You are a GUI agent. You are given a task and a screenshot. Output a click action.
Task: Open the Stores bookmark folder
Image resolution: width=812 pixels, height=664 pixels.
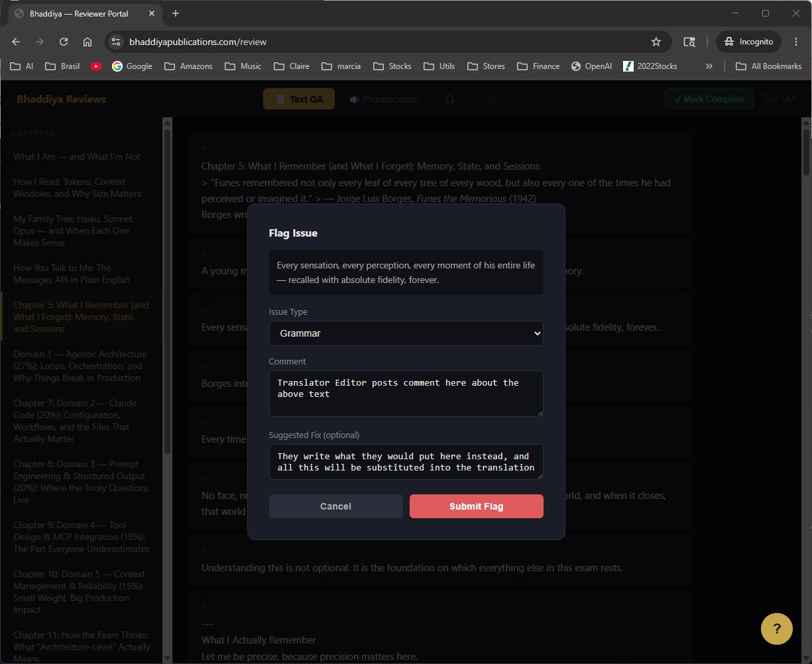click(487, 66)
